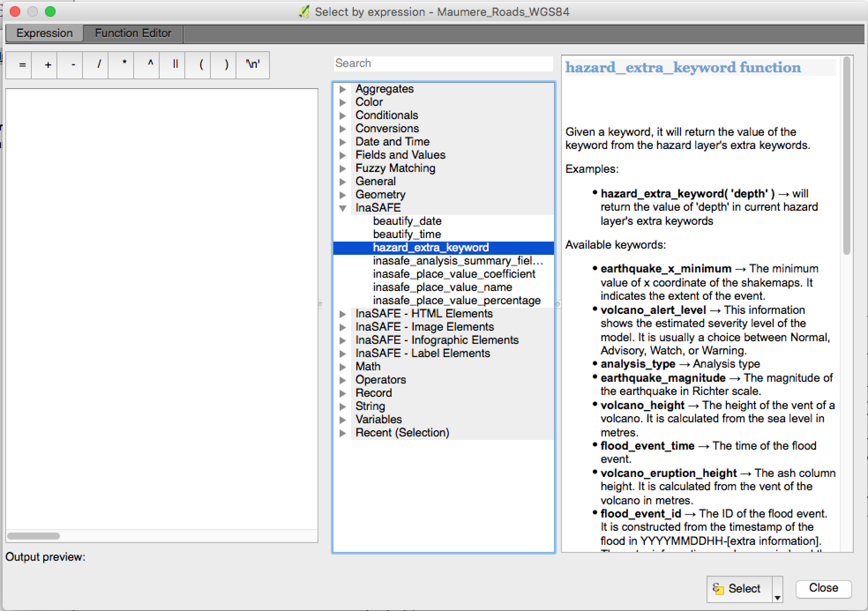Click the Geometry category label
Screen dimensions: 868x611
(x=380, y=194)
